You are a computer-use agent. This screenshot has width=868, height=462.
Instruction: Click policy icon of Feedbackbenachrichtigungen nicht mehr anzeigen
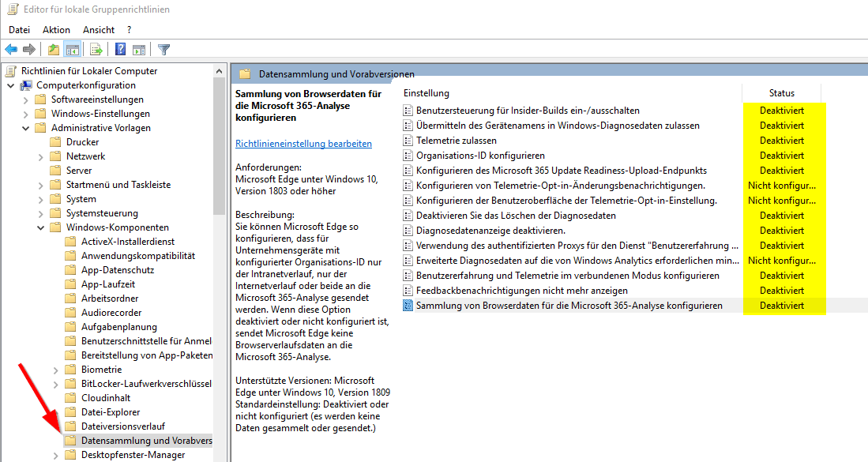(x=408, y=291)
